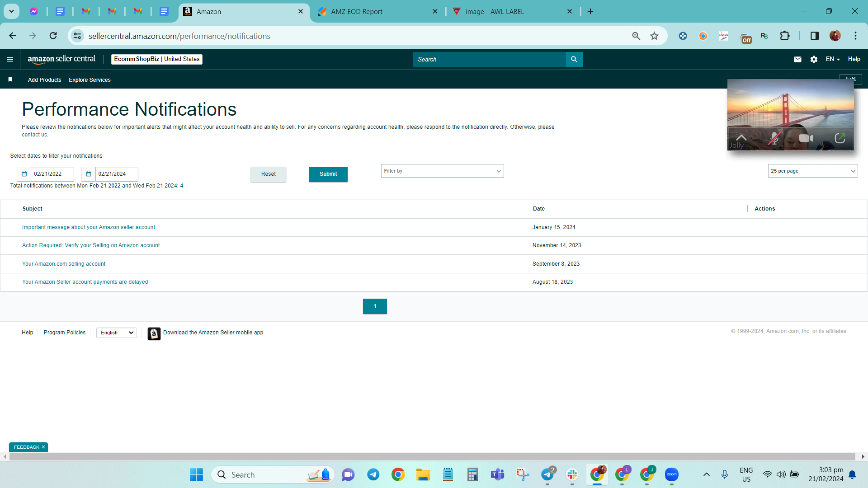Open Zoom from the taskbar
Viewport: 868px width, 488px height.
point(672,474)
